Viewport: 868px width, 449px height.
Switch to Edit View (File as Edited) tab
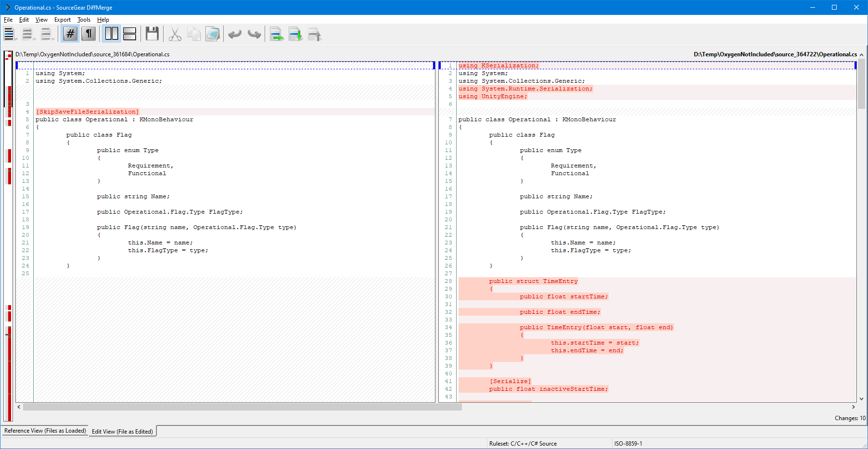(122, 432)
